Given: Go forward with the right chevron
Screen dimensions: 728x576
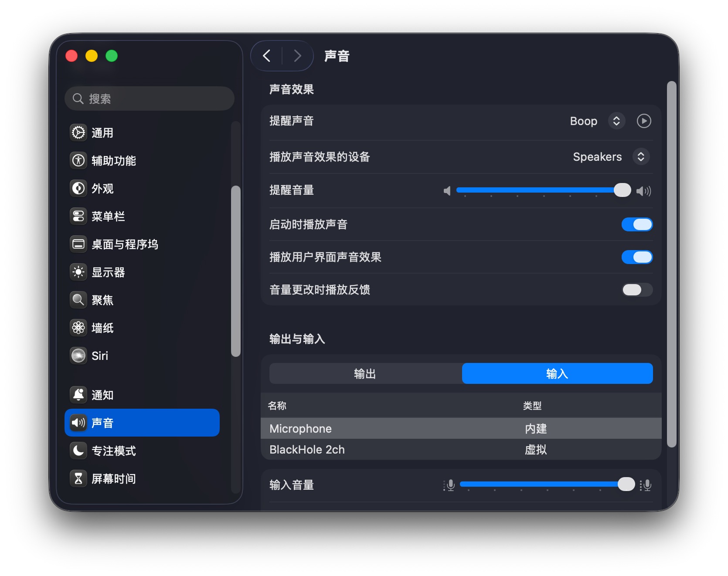Looking at the screenshot, I should (298, 56).
